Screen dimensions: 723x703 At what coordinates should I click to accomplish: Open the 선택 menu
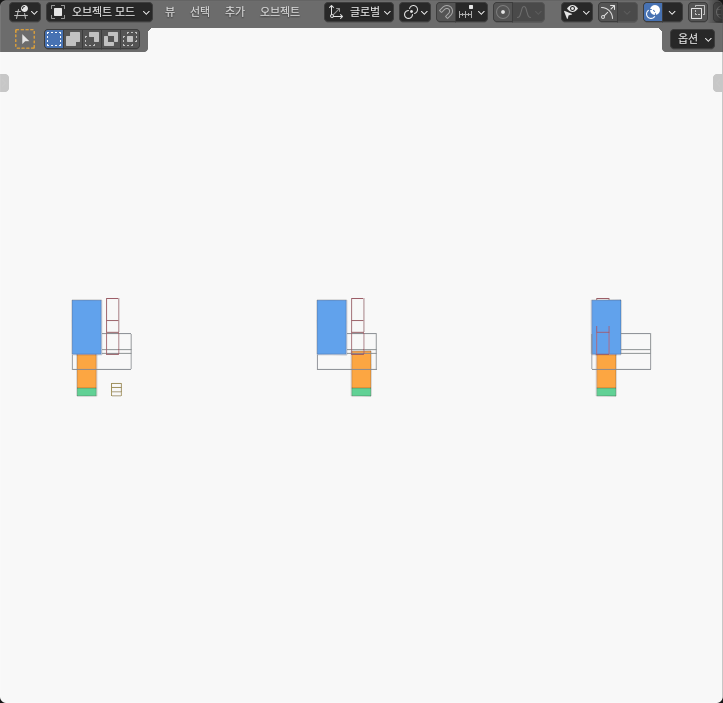[200, 12]
